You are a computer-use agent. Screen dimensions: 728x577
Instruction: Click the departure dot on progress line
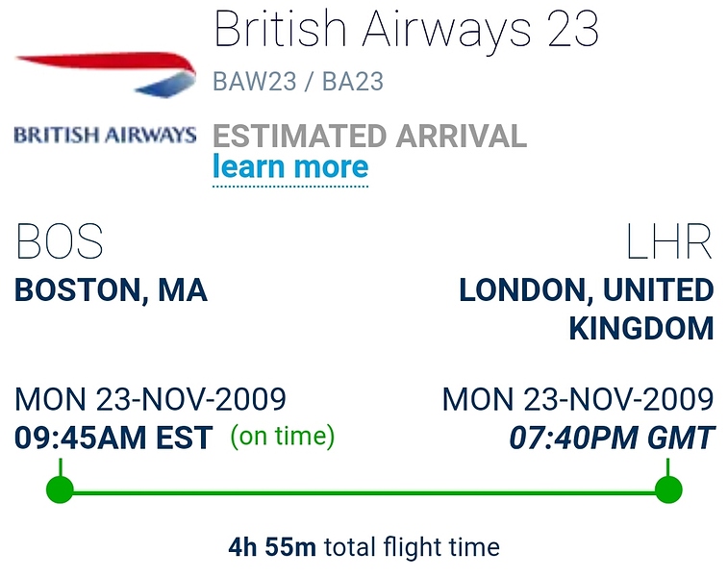(x=60, y=489)
